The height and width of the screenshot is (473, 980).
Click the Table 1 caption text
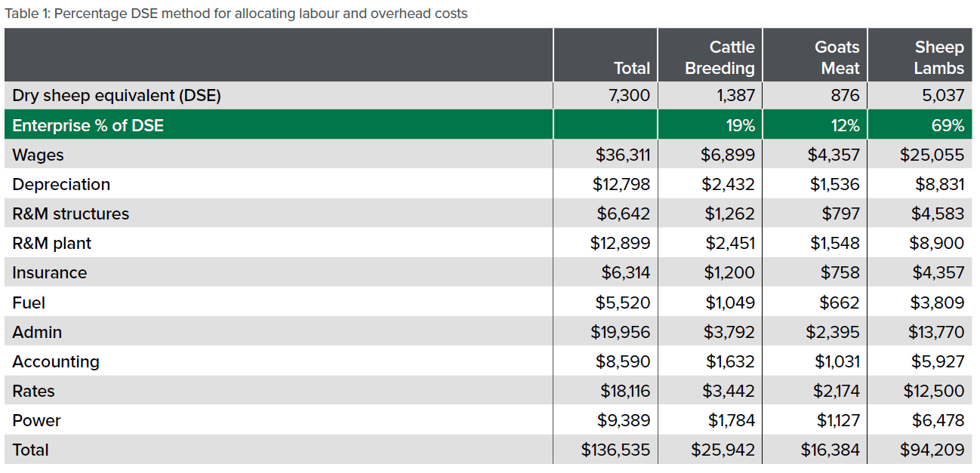coord(236,14)
